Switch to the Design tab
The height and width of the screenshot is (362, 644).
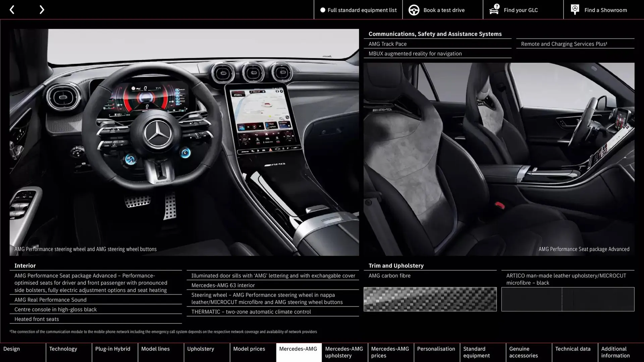[23, 352]
